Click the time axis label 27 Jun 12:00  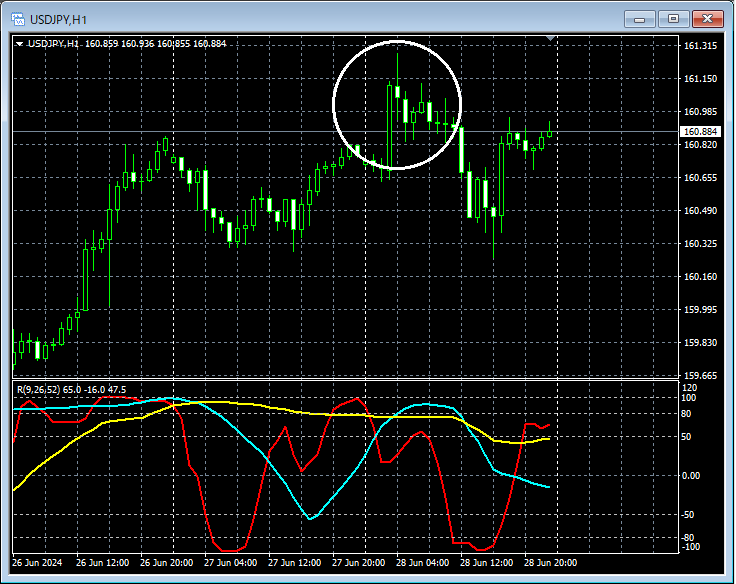pos(294,562)
